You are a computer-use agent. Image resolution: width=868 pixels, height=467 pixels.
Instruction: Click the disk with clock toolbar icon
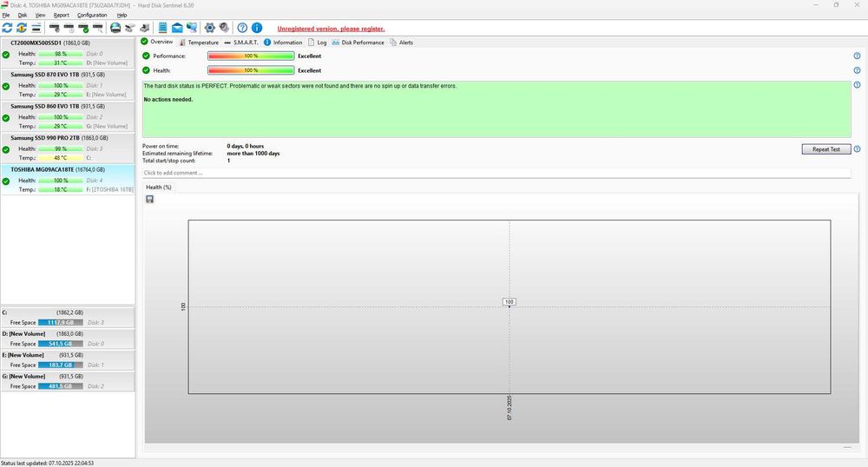69,28
